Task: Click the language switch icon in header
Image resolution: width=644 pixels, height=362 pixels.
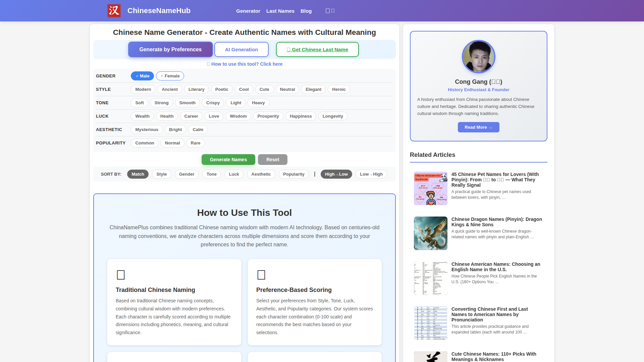Action: tap(330, 11)
